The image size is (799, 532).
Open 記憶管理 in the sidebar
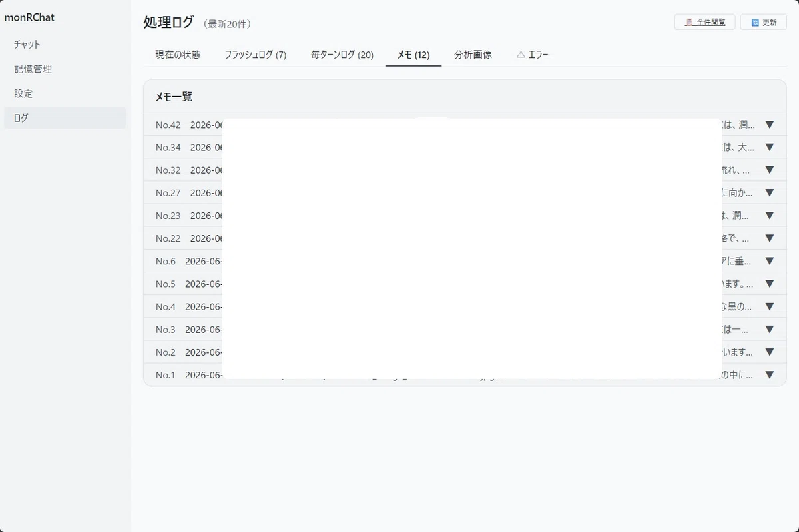coord(33,69)
